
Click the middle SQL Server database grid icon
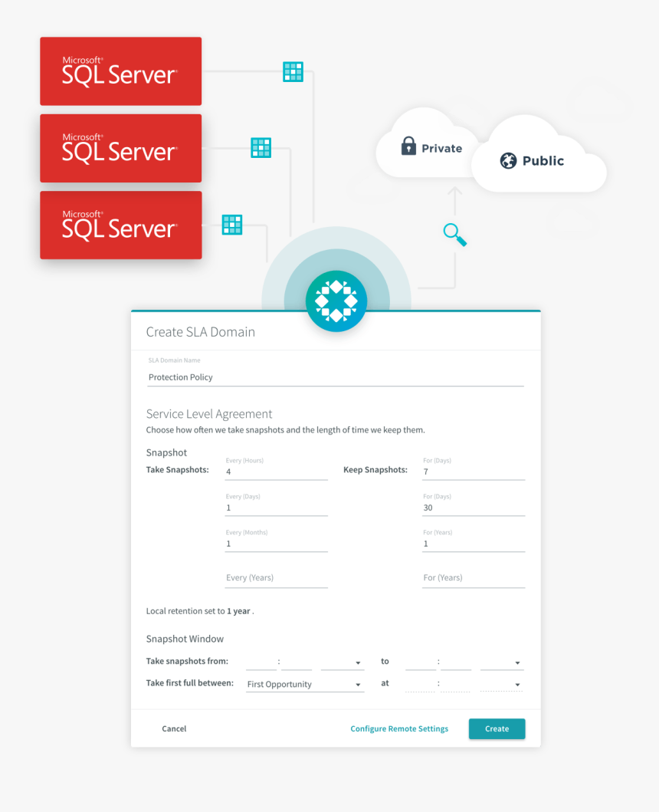261,148
